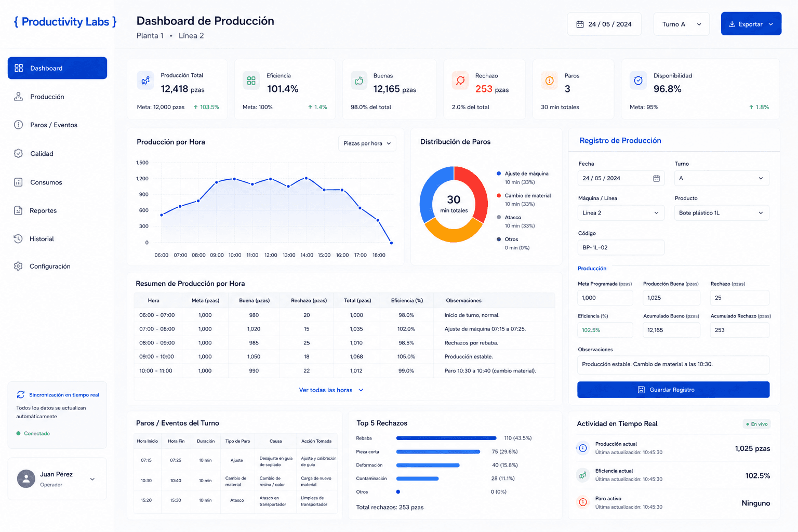Open the header date picker 24 / 05 / 2024
Viewport: 798px width, 532px height.
[x=604, y=24]
